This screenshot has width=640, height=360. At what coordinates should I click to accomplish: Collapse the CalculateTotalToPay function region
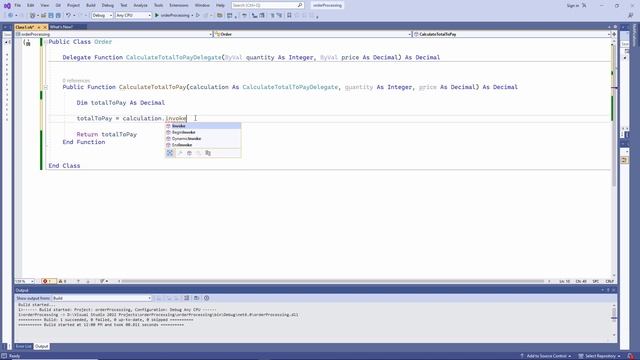tap(46, 87)
